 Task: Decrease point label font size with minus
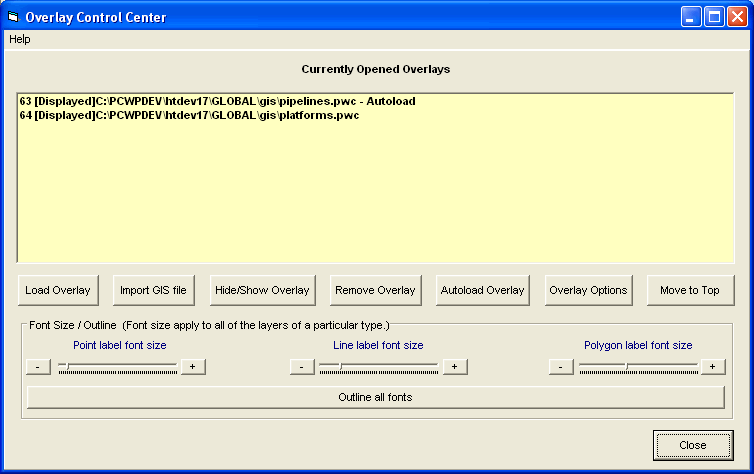[x=37, y=367]
